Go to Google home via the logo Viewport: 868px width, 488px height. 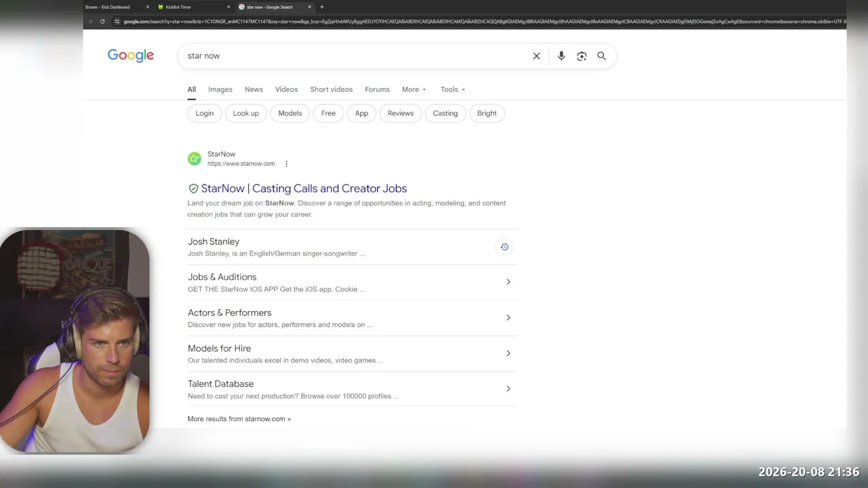[x=131, y=56]
